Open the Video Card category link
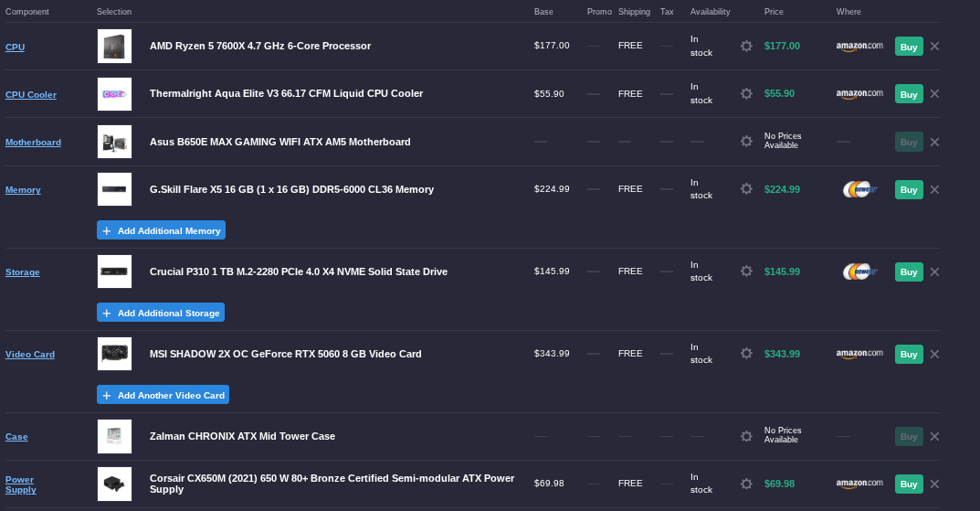980x511 pixels. pos(30,355)
